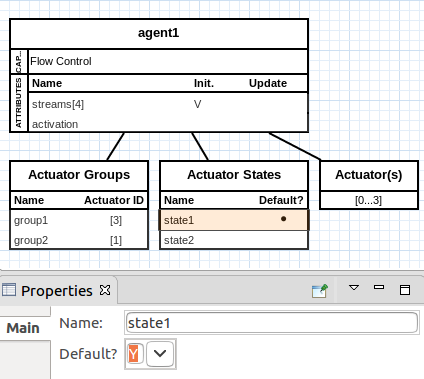Click the Name header in Actuator Groups

click(x=29, y=200)
